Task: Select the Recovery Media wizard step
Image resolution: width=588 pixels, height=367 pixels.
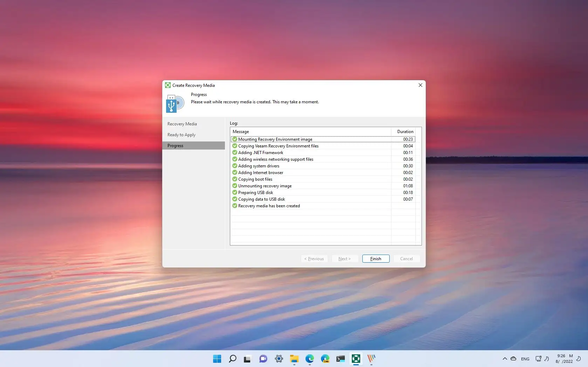Action: [x=182, y=124]
